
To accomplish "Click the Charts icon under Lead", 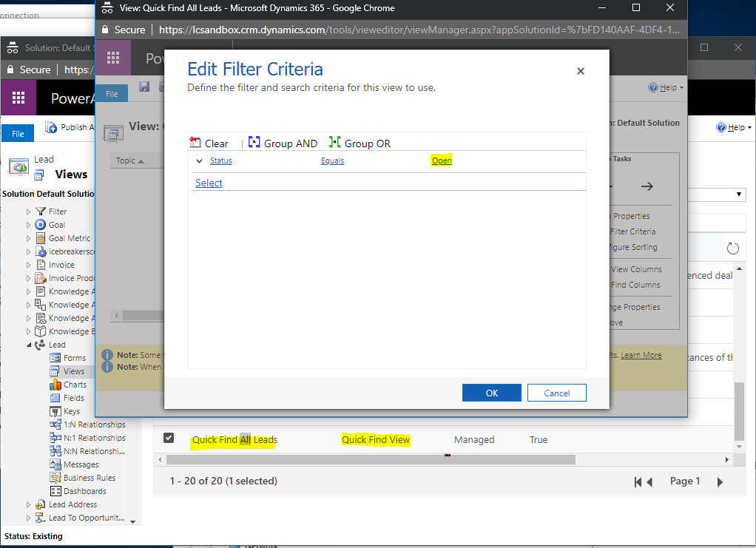I will point(55,385).
